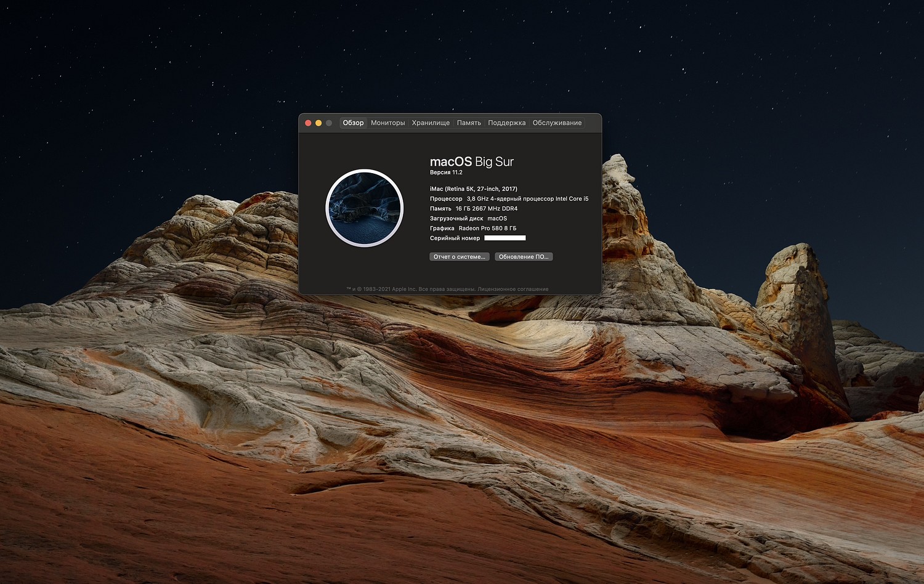Click the Графика Radeon Pro 580 8 ГБ line
Image resolution: width=924 pixels, height=584 pixels.
pyautogui.click(x=473, y=229)
